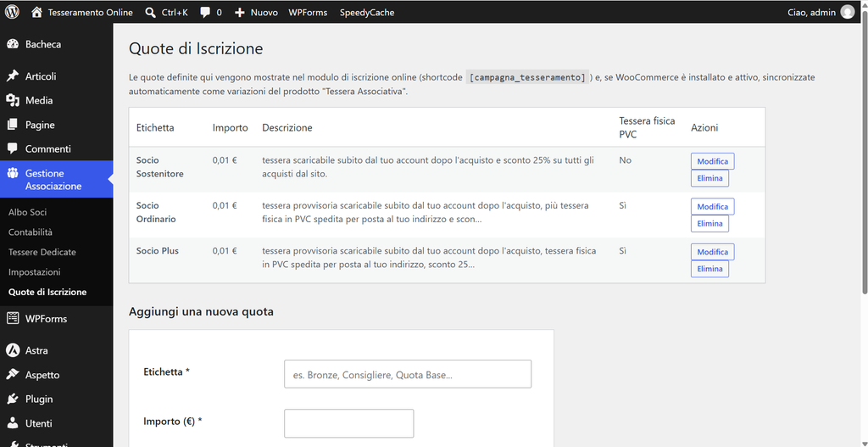The width and height of the screenshot is (868, 447).
Task: Click the Aspetto paintbrush icon
Action: [x=13, y=375]
